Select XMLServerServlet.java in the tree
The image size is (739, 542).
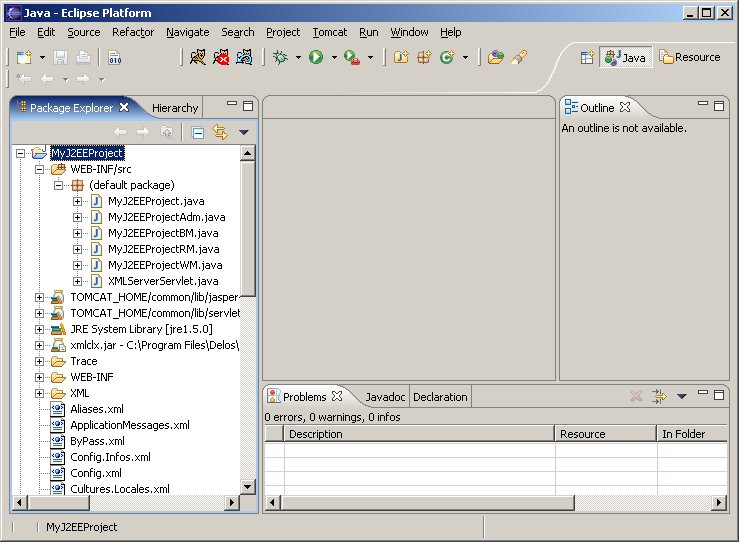pos(164,281)
